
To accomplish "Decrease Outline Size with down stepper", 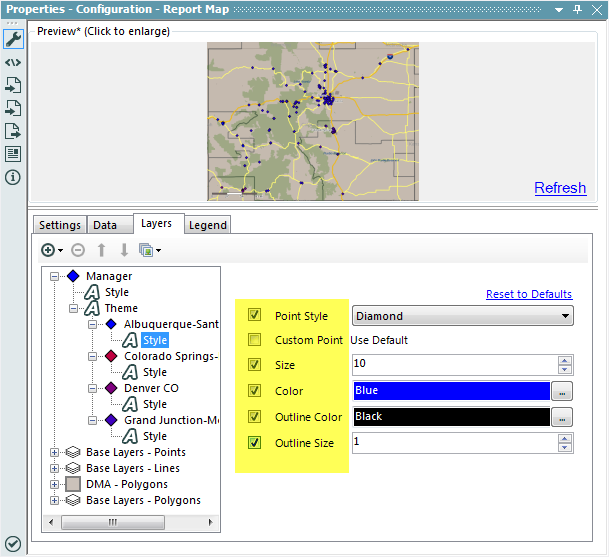I will (x=565, y=447).
